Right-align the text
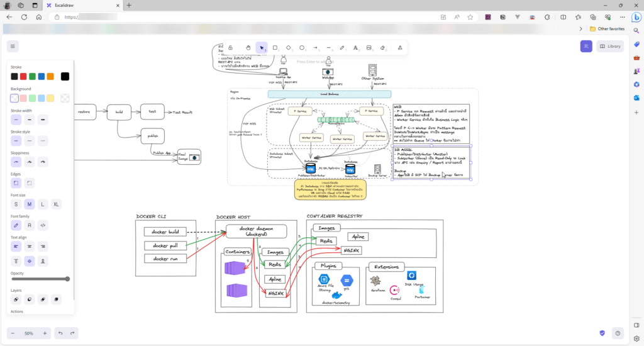Viewport: 644px width, 346px height. click(x=43, y=247)
